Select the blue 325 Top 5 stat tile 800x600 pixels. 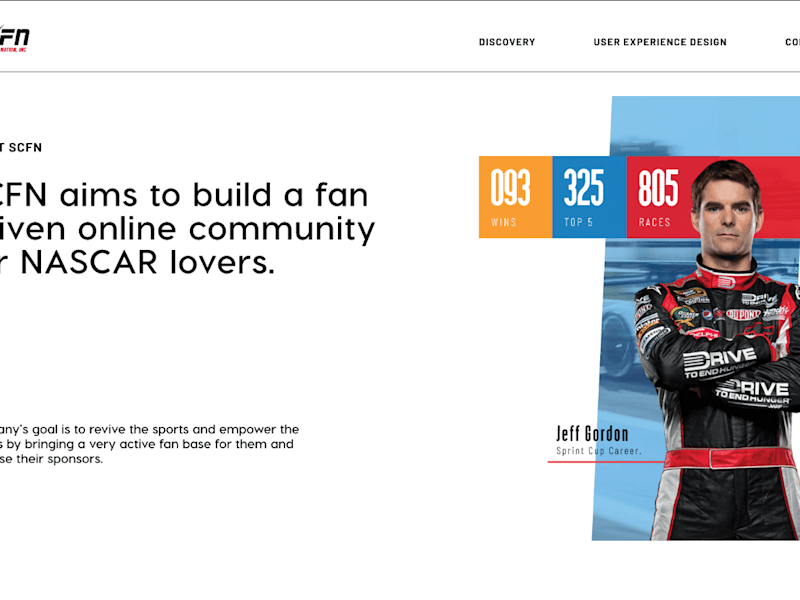589,197
